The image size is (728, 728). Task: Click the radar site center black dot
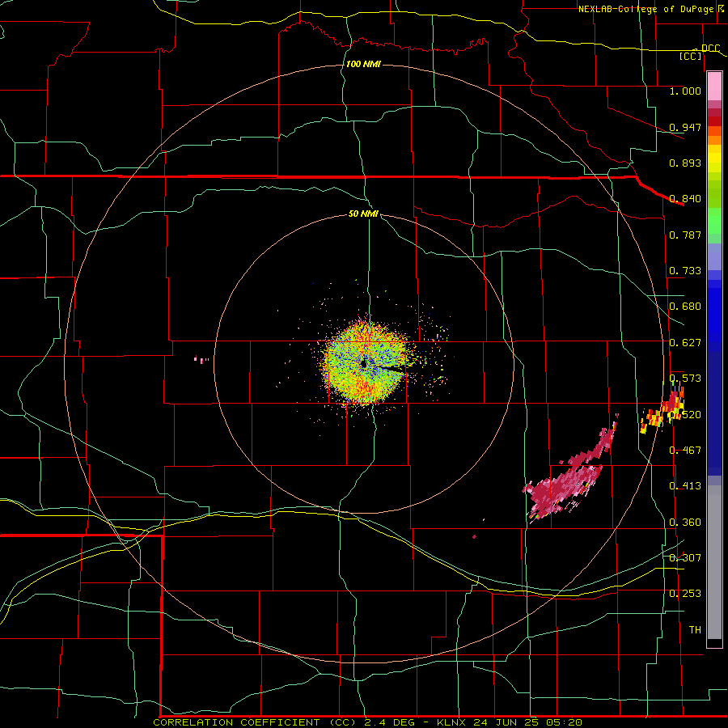[x=363, y=365]
